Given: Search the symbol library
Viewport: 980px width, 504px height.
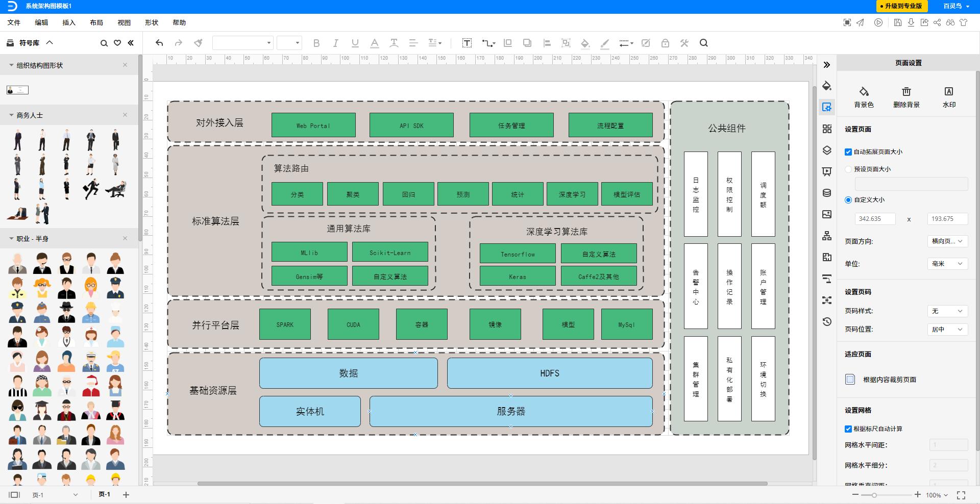Looking at the screenshot, I should point(104,43).
